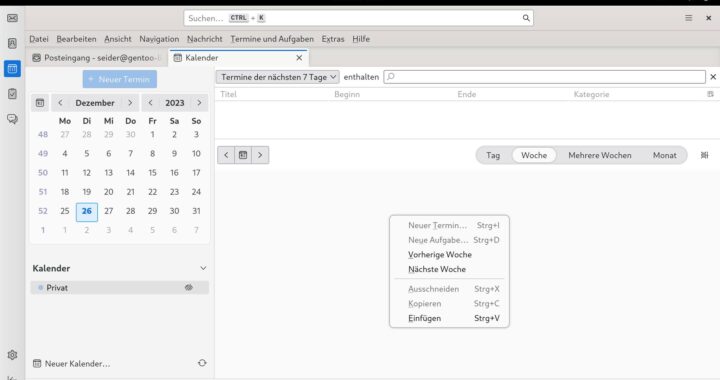Viewport: 720px width, 380px height.
Task: Open the hamburger application menu
Action: (688, 18)
